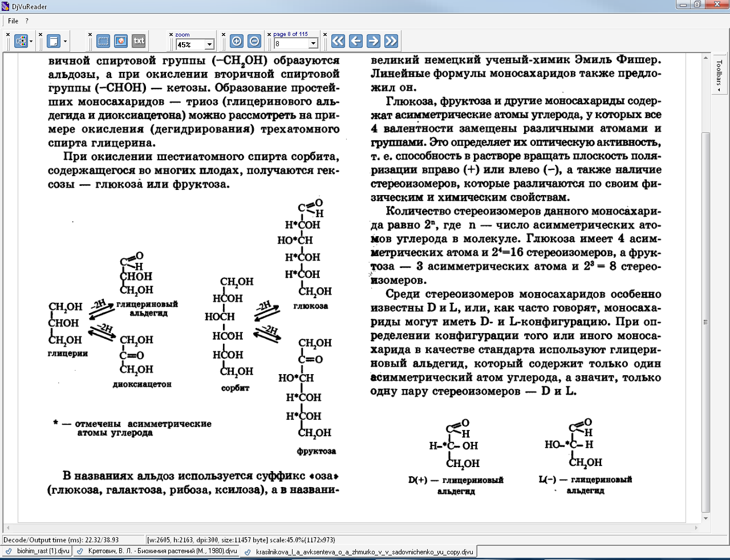Viewport: 730px width, 560px height.
Task: Close the page layout toolbar group
Action: coord(41,34)
